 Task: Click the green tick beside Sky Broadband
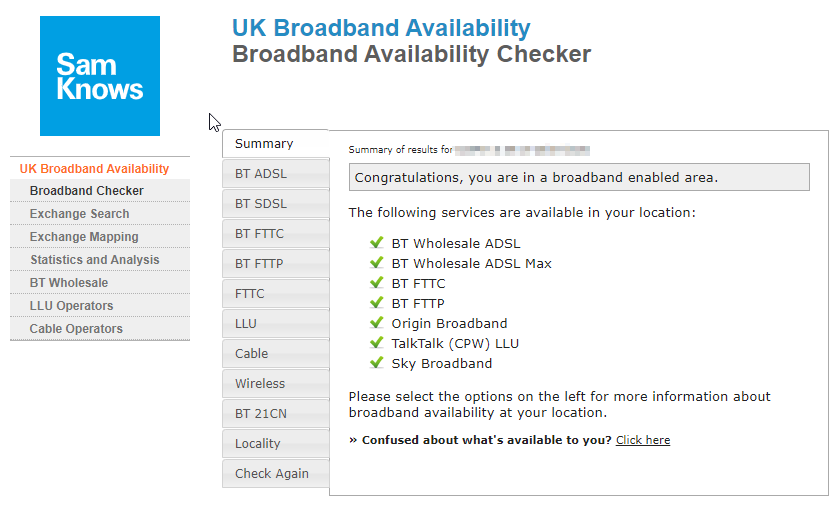[x=377, y=363]
